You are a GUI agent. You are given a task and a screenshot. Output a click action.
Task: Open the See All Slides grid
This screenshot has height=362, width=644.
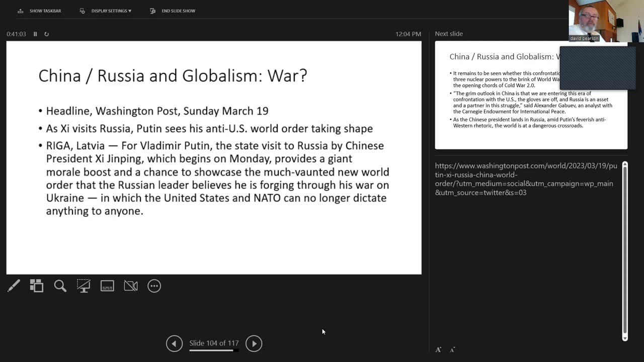point(37,286)
